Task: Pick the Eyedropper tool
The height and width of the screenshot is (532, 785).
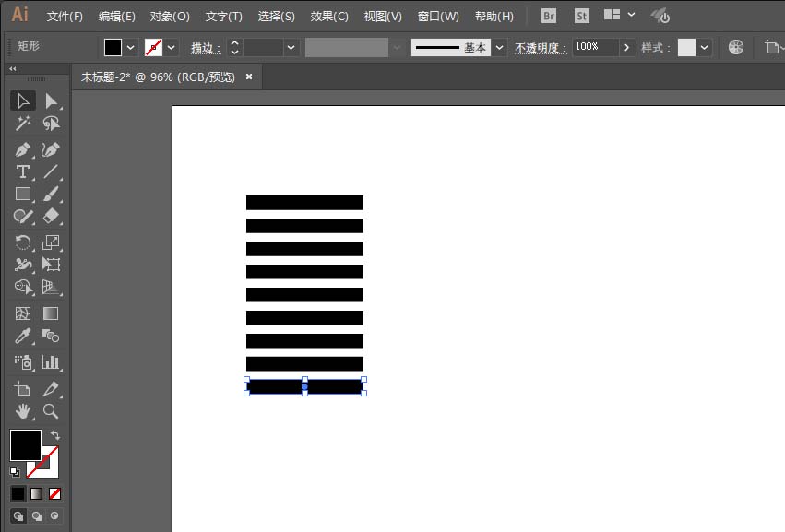Action: pyautogui.click(x=22, y=336)
